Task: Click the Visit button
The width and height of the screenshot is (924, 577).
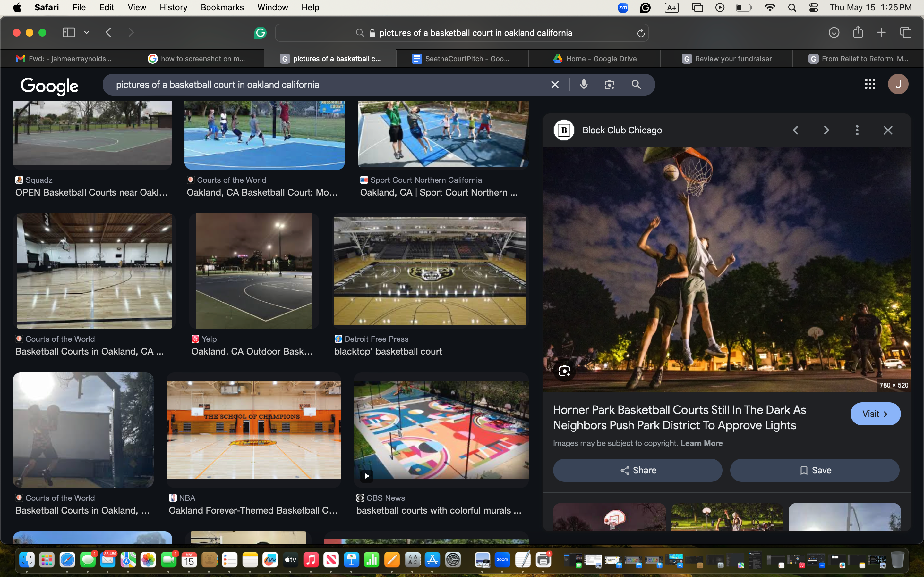Action: (875, 414)
